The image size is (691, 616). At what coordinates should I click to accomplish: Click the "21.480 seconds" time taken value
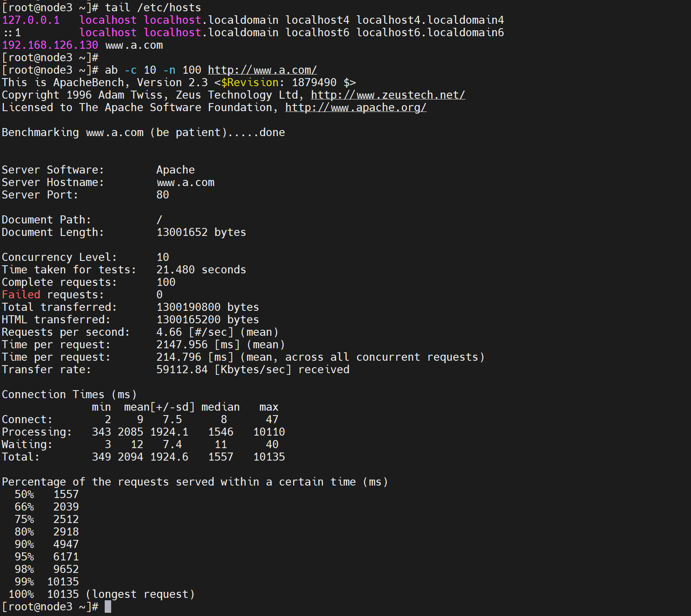tap(201, 270)
